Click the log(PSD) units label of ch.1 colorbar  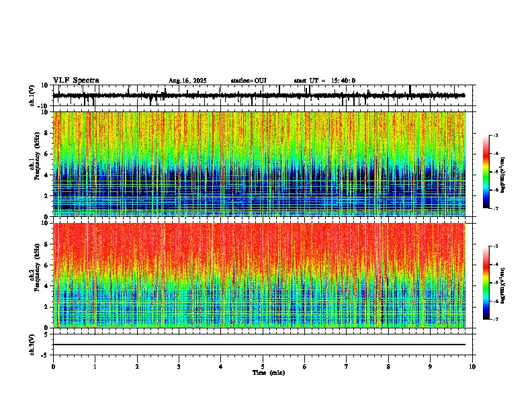(503, 175)
